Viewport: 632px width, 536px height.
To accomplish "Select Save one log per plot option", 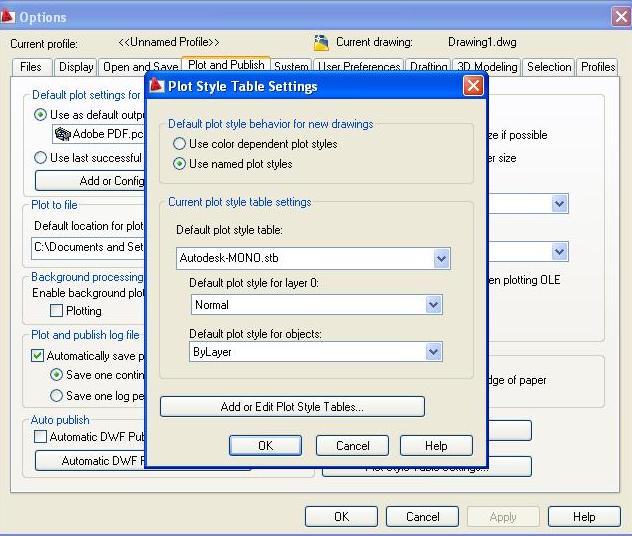I will click(x=56, y=395).
